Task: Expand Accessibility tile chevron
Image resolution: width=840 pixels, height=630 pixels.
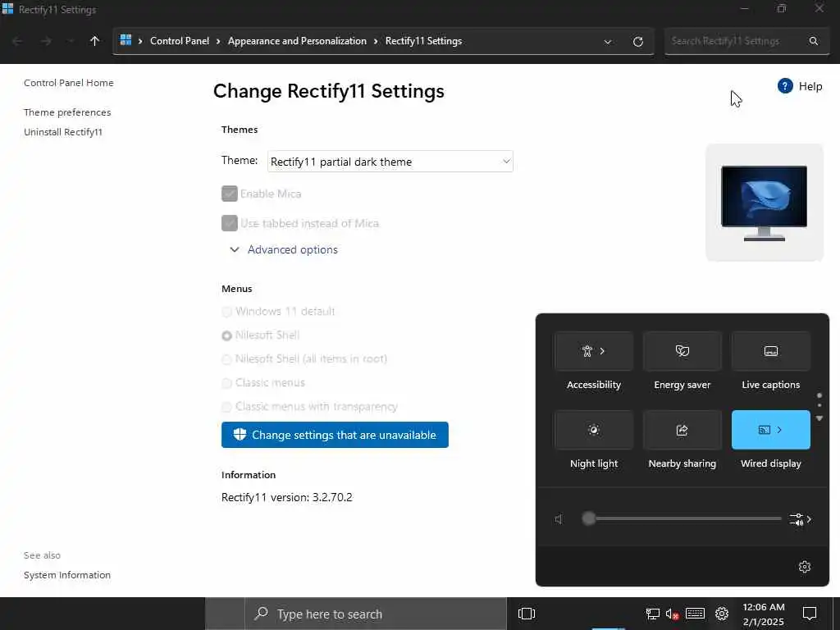Action: pyautogui.click(x=603, y=351)
